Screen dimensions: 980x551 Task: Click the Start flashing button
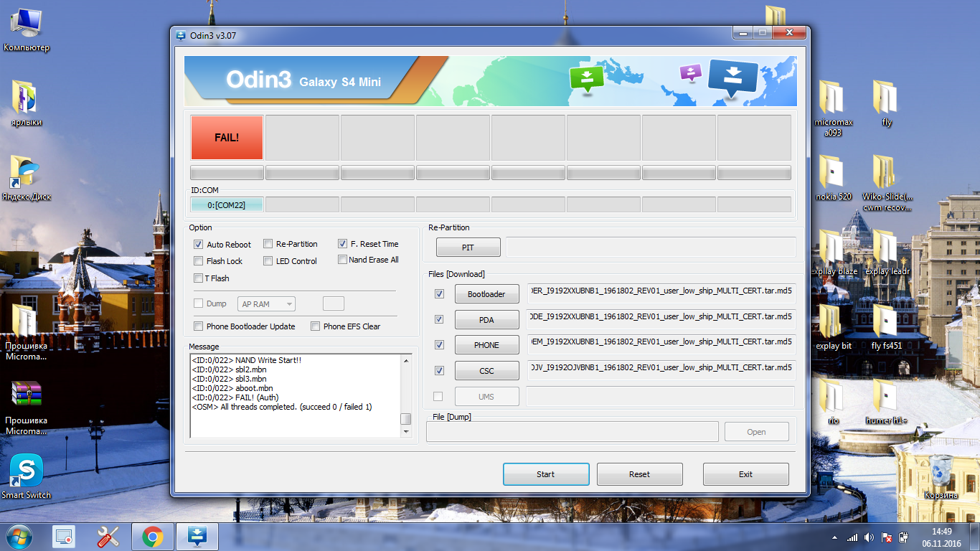point(545,474)
